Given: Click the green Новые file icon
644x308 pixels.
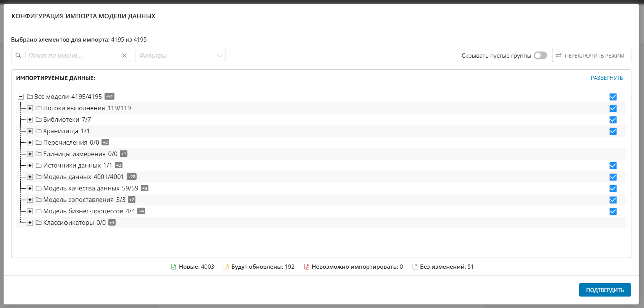Looking at the screenshot, I should [x=174, y=267].
